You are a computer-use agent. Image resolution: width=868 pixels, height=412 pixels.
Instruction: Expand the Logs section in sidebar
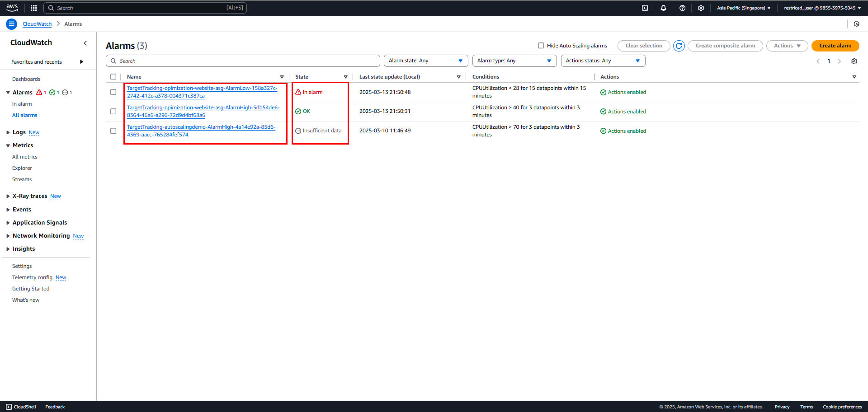pos(19,132)
